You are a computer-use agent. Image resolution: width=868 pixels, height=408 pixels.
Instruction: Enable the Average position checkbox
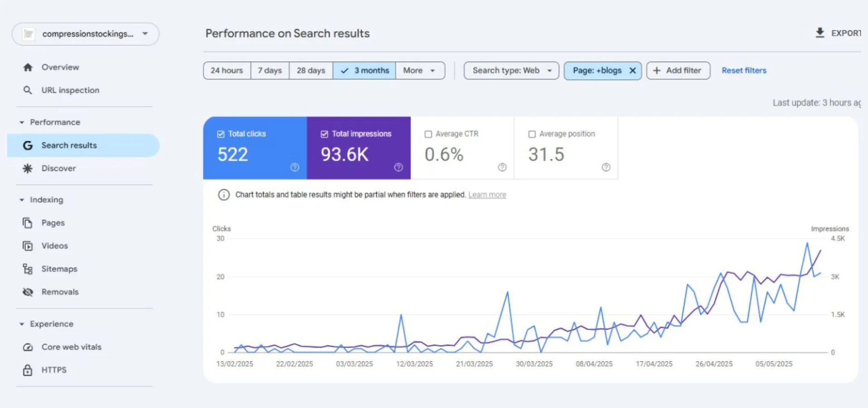pos(532,134)
